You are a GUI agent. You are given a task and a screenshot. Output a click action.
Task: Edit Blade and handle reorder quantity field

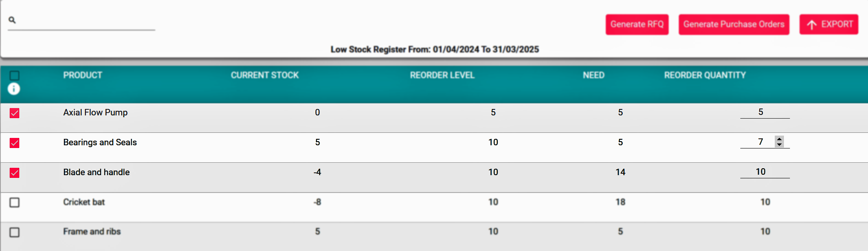pyautogui.click(x=765, y=172)
